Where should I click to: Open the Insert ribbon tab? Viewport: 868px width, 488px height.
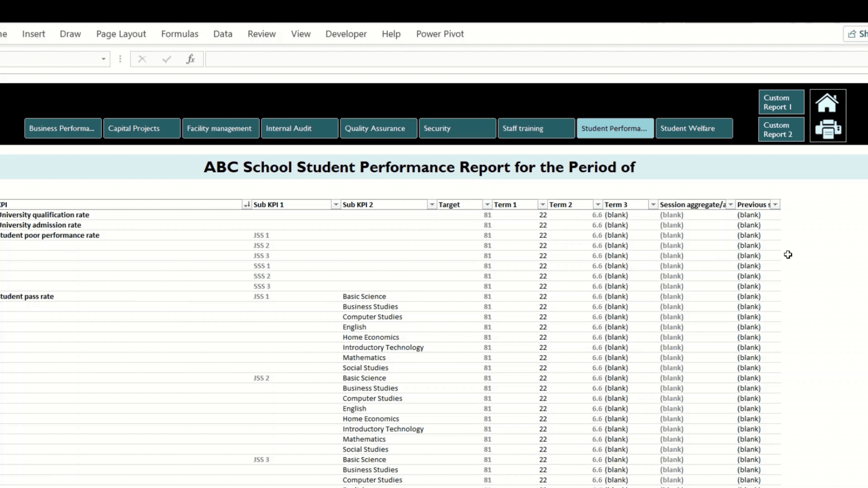pos(33,34)
